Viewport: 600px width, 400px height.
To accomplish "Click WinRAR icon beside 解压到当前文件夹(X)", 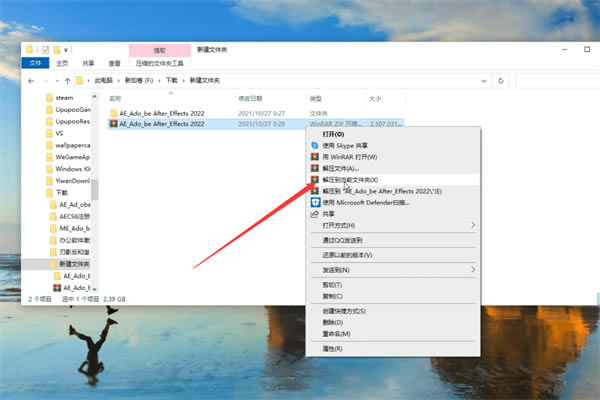I will pos(315,180).
